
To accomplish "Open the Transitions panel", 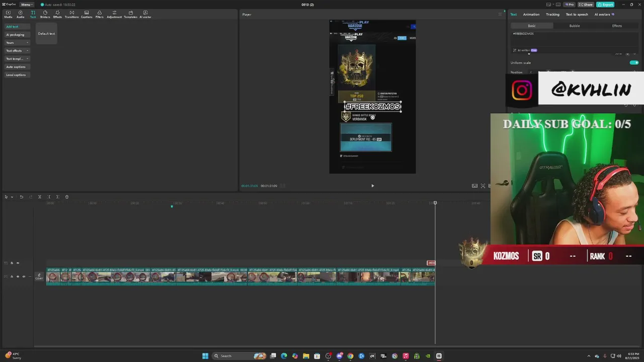I will point(71,14).
